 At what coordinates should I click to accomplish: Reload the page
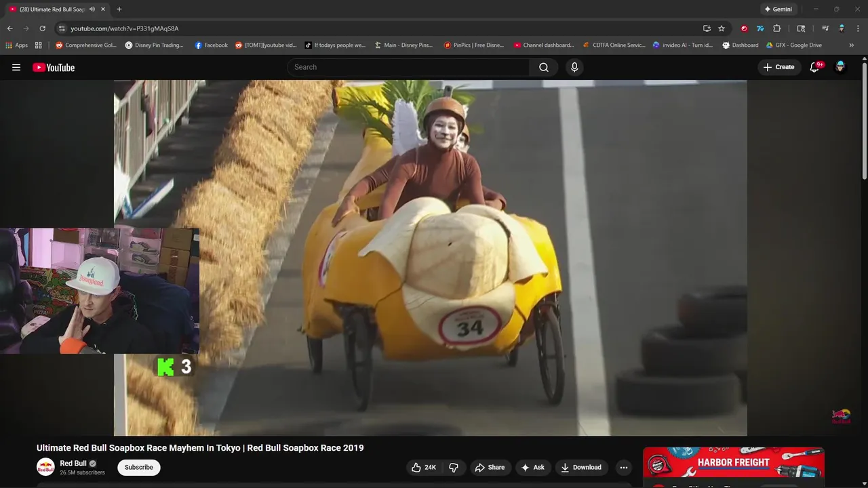pyautogui.click(x=42, y=28)
